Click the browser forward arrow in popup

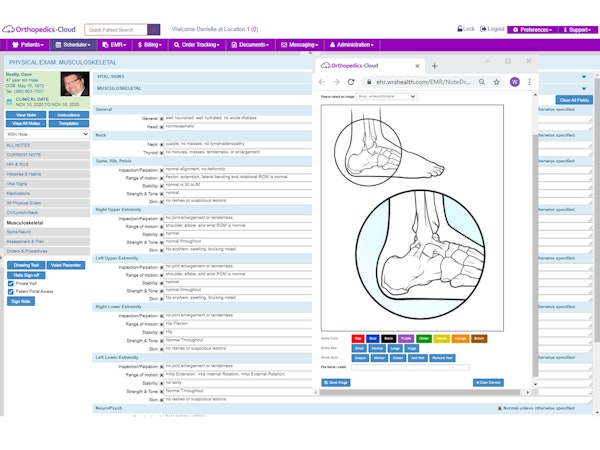click(x=336, y=82)
